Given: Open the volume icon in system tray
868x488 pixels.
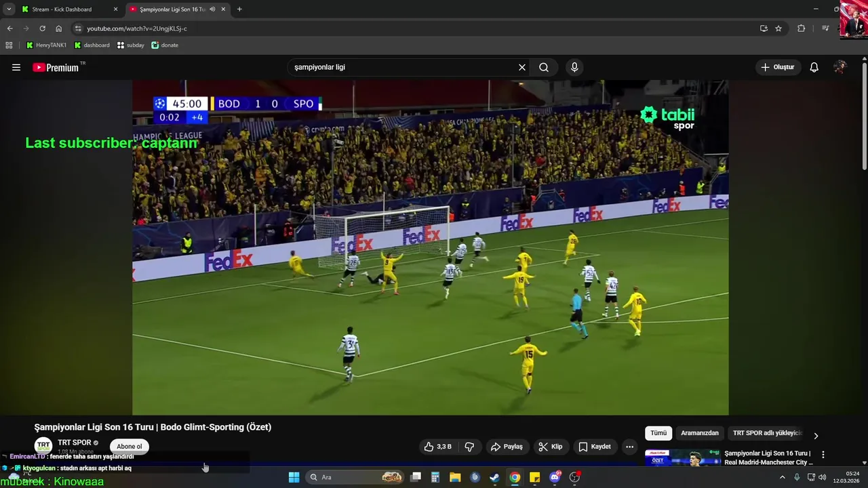Looking at the screenshot, I should click(x=823, y=477).
